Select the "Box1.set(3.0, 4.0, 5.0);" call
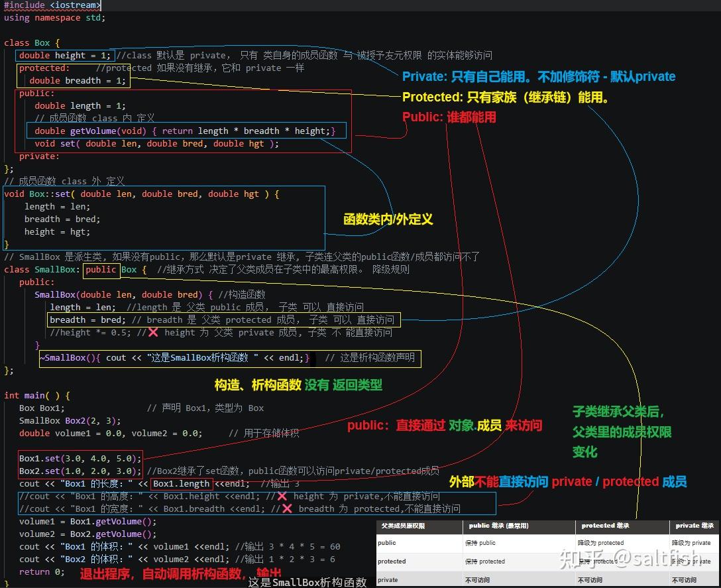The height and width of the screenshot is (588, 721). [x=80, y=459]
